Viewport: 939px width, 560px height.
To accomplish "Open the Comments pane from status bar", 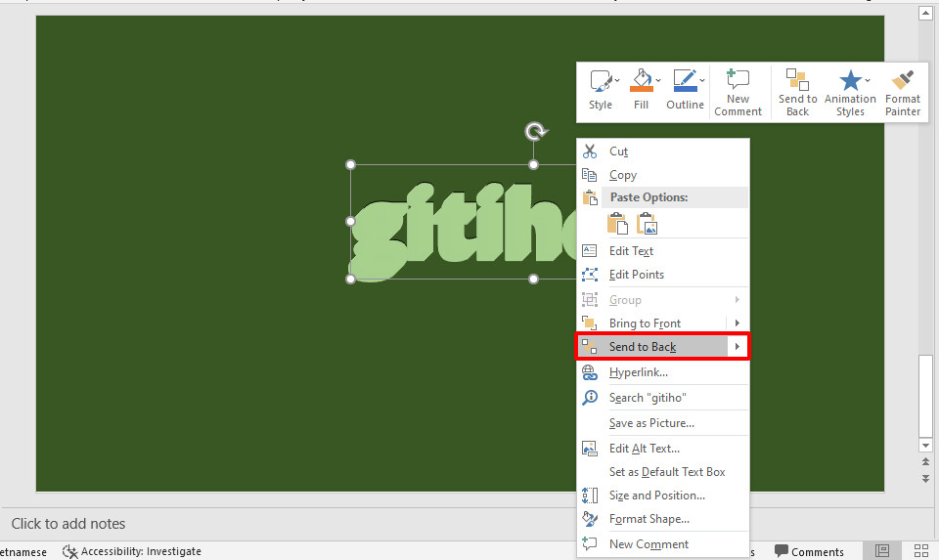I will (809, 551).
